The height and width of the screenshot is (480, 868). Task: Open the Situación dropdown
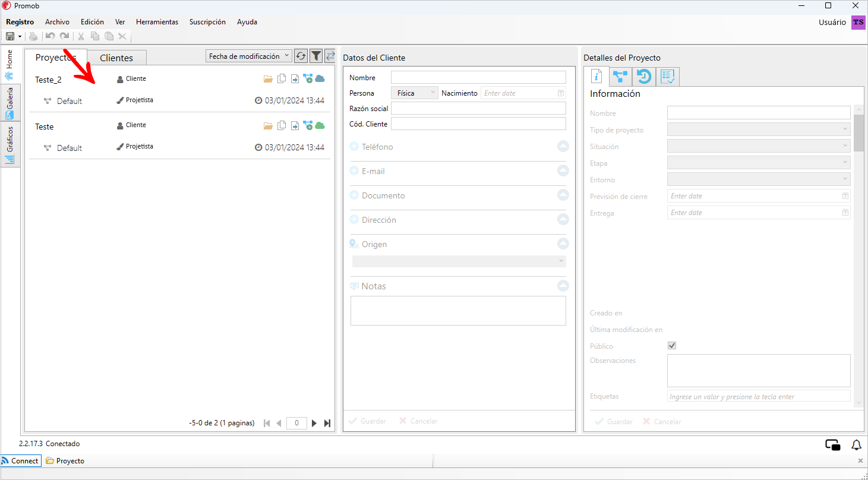tap(759, 146)
